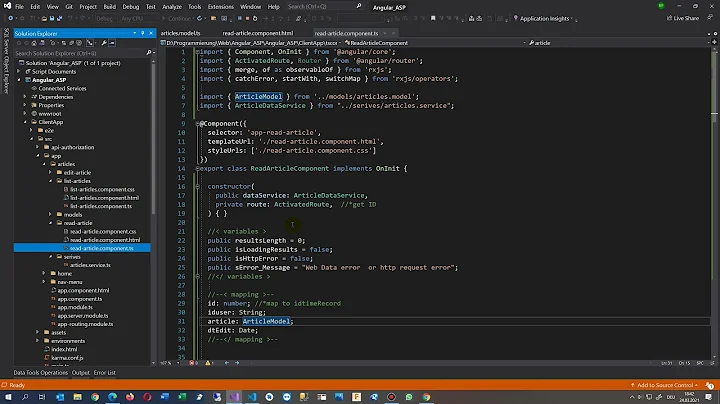Click the Open File folder icon in toolbar

44,18
